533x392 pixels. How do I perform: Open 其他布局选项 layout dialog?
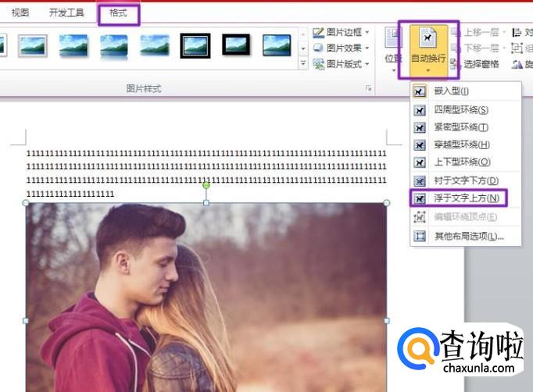465,236
